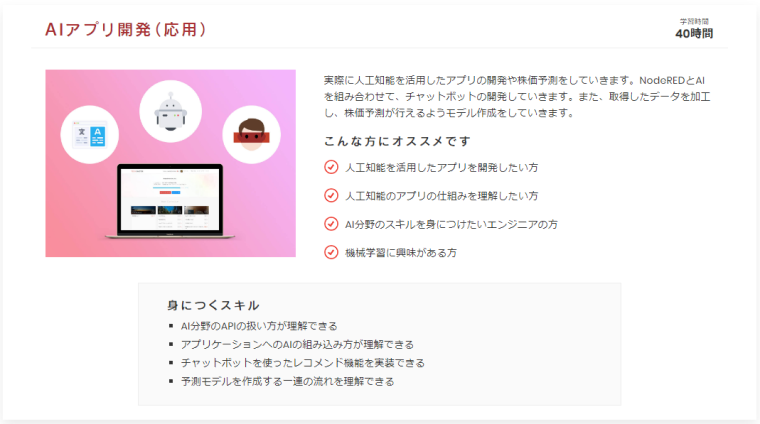760x424 pixels.
Task: Select bullet 予測モデルを作成する一連の流れを理解できる
Action: coord(287,381)
